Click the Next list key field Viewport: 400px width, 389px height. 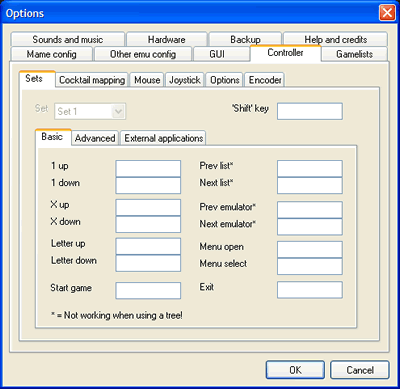(310, 185)
